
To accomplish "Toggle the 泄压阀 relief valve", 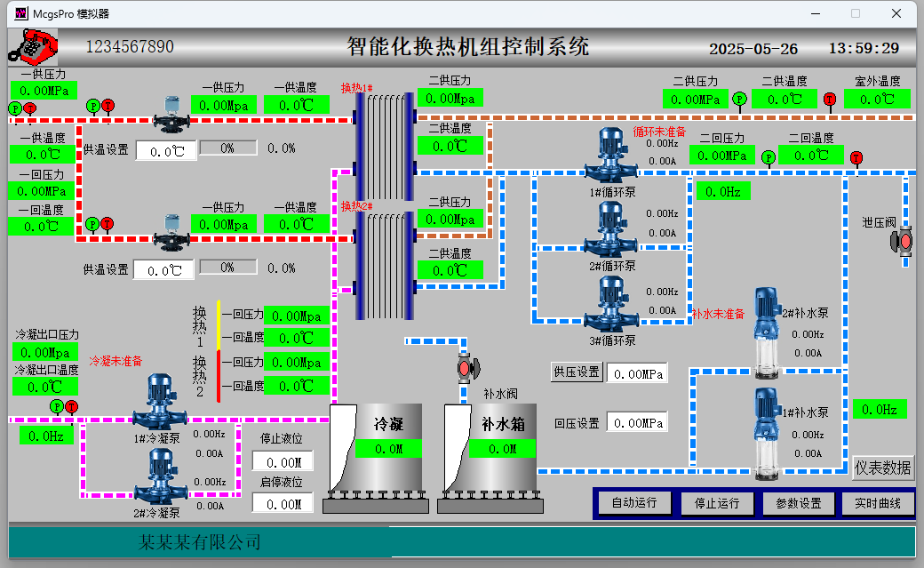I will click(x=904, y=241).
